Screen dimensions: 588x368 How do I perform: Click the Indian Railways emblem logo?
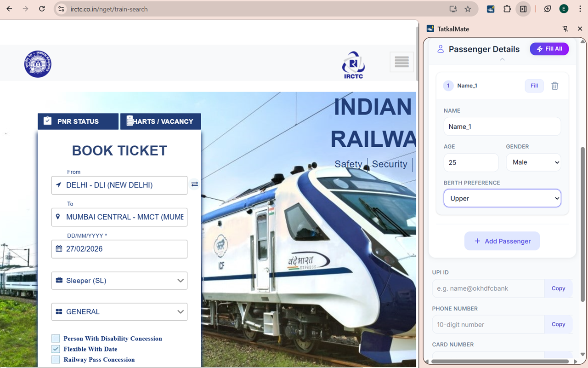tap(38, 64)
